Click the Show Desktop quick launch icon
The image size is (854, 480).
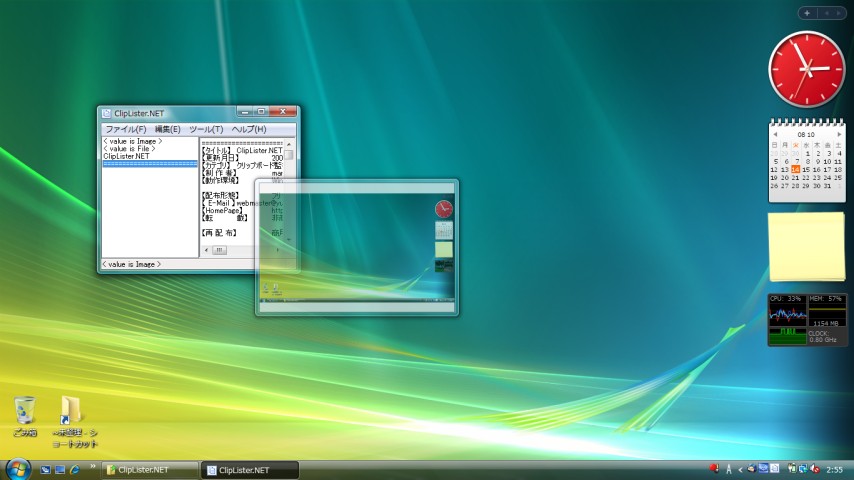[x=45, y=470]
